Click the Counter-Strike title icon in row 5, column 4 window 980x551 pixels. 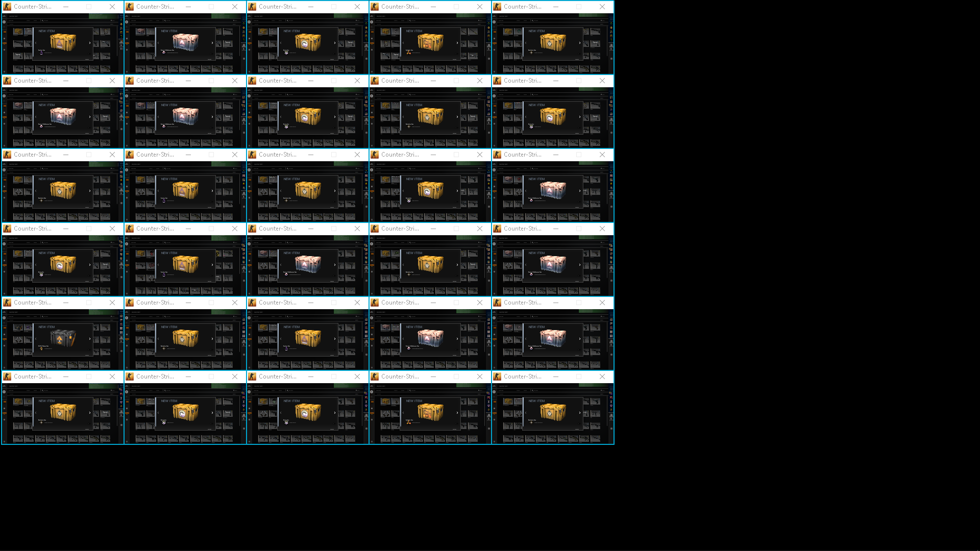[x=375, y=303]
